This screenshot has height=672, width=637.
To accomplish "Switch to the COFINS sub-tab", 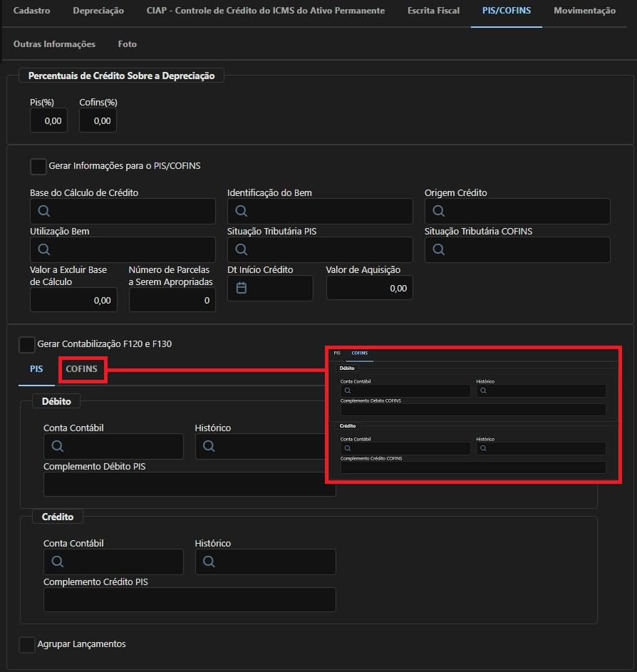I will click(x=81, y=369).
